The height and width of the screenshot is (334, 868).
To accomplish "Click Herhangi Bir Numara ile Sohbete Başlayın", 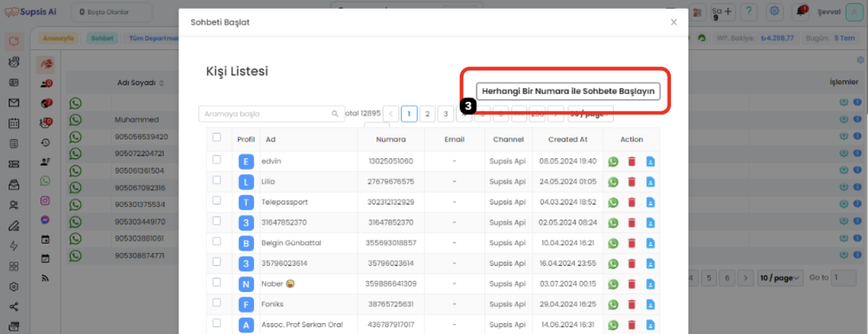I will pos(568,91).
